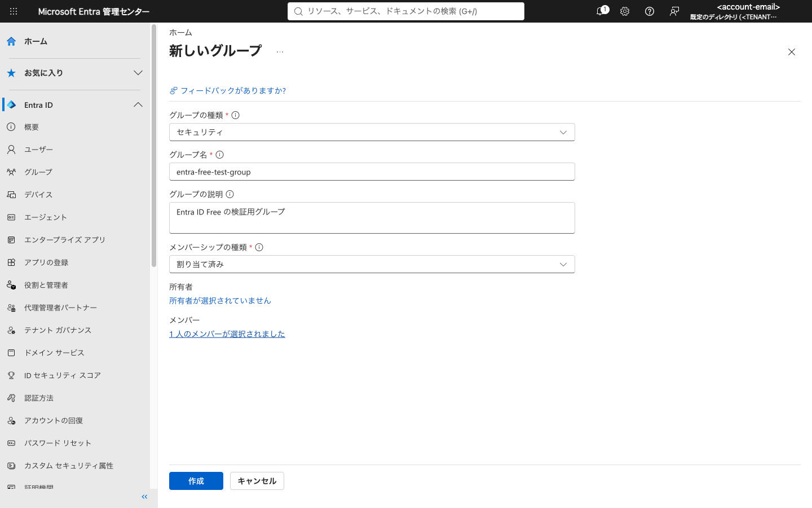The image size is (812, 508).
Task: Click the デバイス icon in sidebar
Action: 11,195
